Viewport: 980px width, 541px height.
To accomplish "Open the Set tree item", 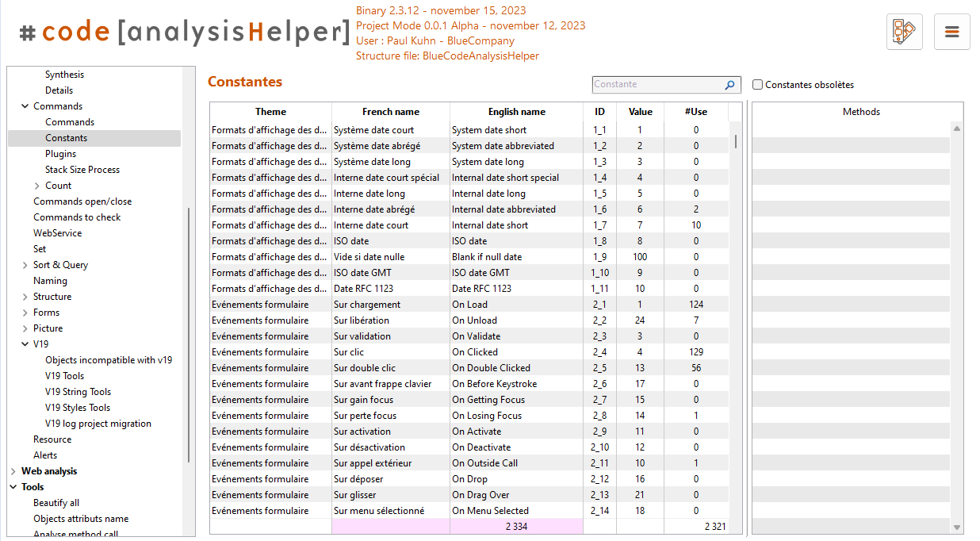I will (x=40, y=249).
